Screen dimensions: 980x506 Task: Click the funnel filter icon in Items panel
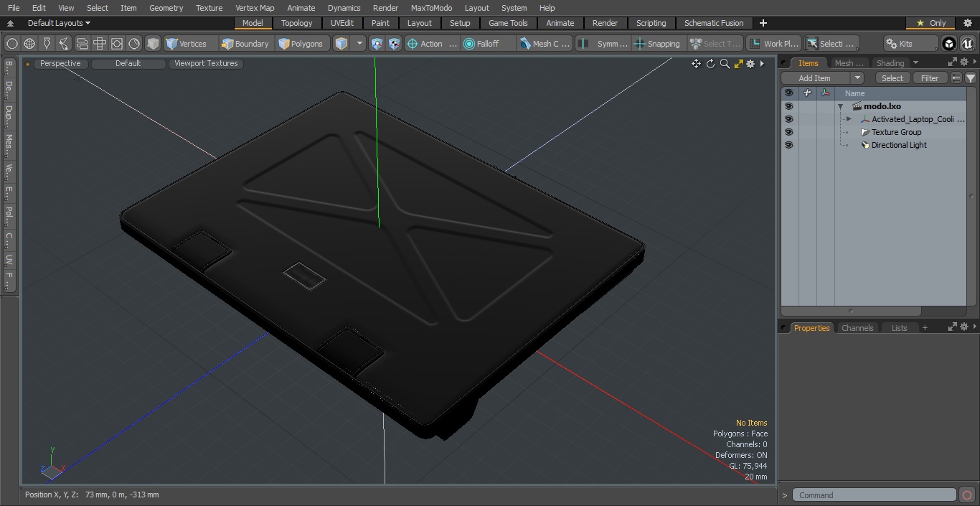[970, 78]
